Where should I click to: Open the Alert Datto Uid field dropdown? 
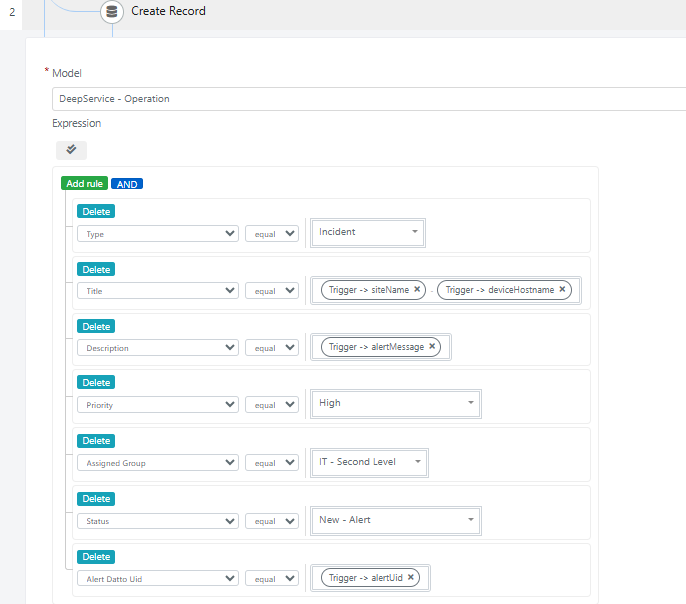[x=158, y=579]
